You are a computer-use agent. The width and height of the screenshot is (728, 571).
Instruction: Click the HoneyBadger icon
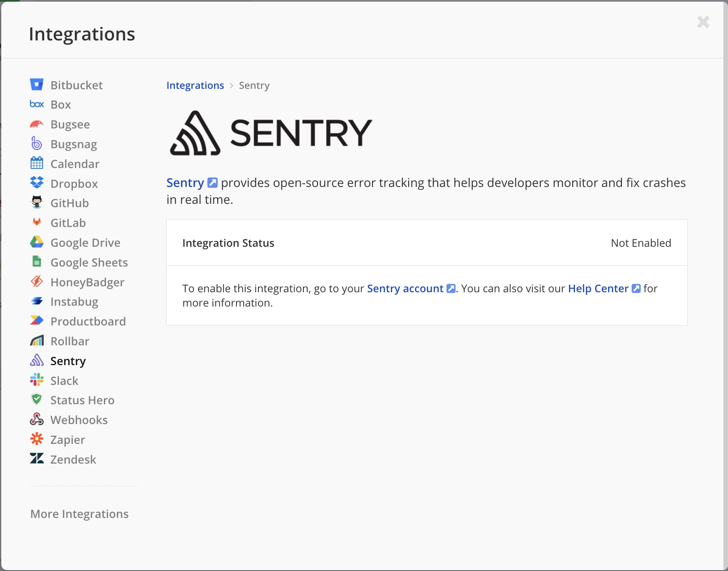37,281
